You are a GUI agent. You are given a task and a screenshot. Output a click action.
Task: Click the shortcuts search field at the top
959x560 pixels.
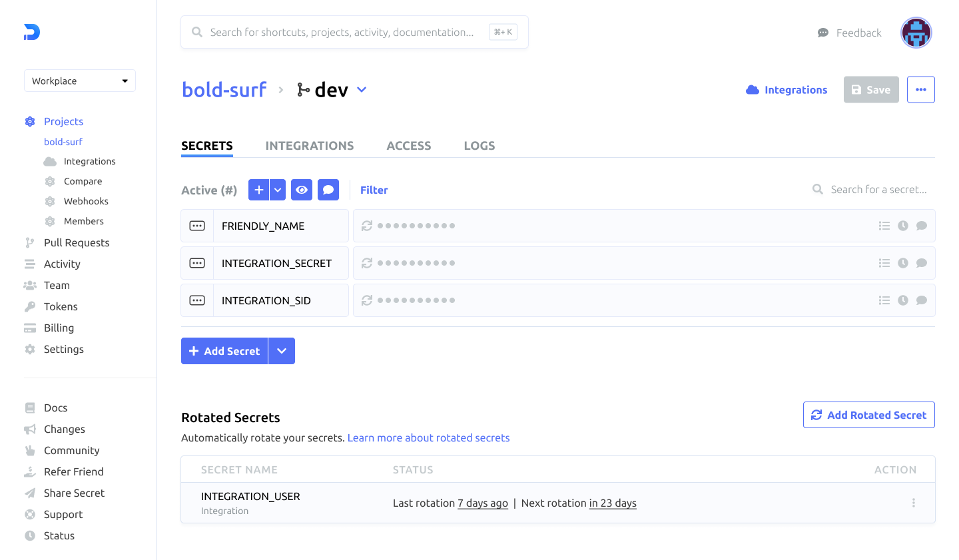(354, 31)
